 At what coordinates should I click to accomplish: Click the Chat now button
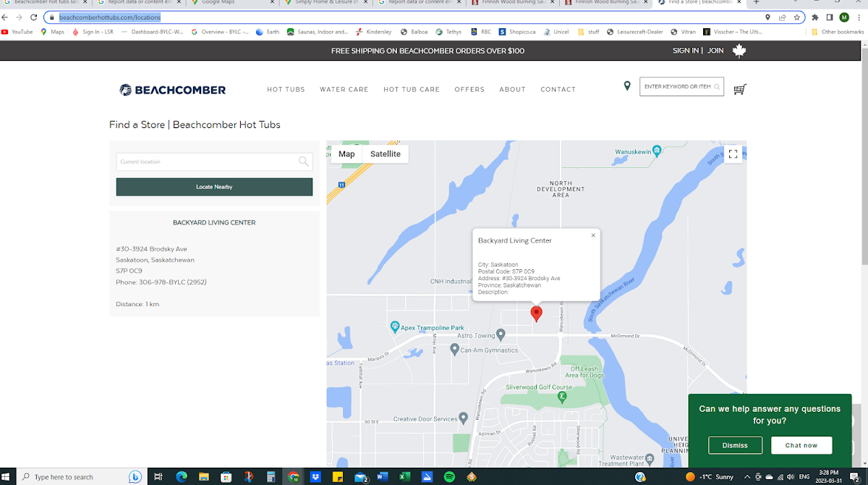click(801, 445)
